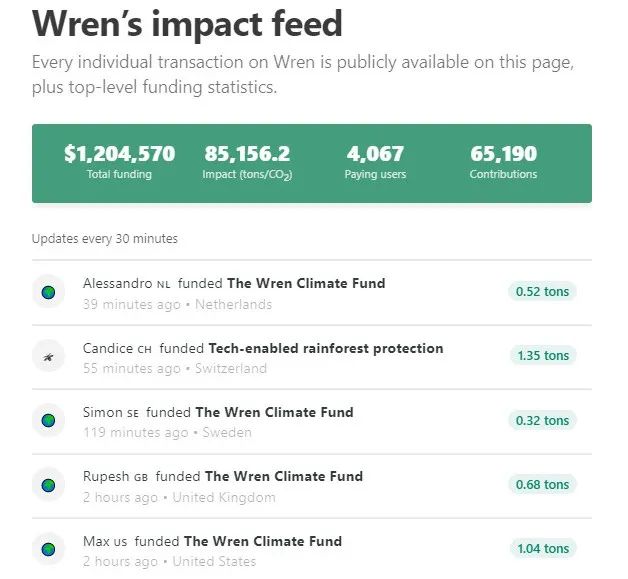Click the 1.35 tons badge
The image size is (628, 579).
(x=542, y=356)
